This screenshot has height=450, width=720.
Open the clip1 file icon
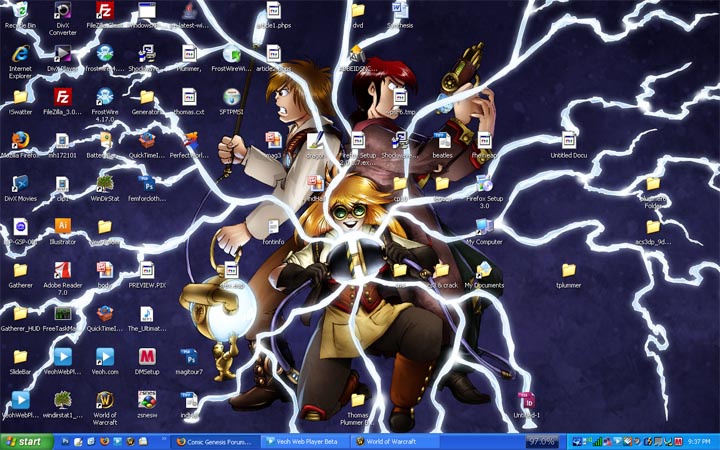[62, 184]
